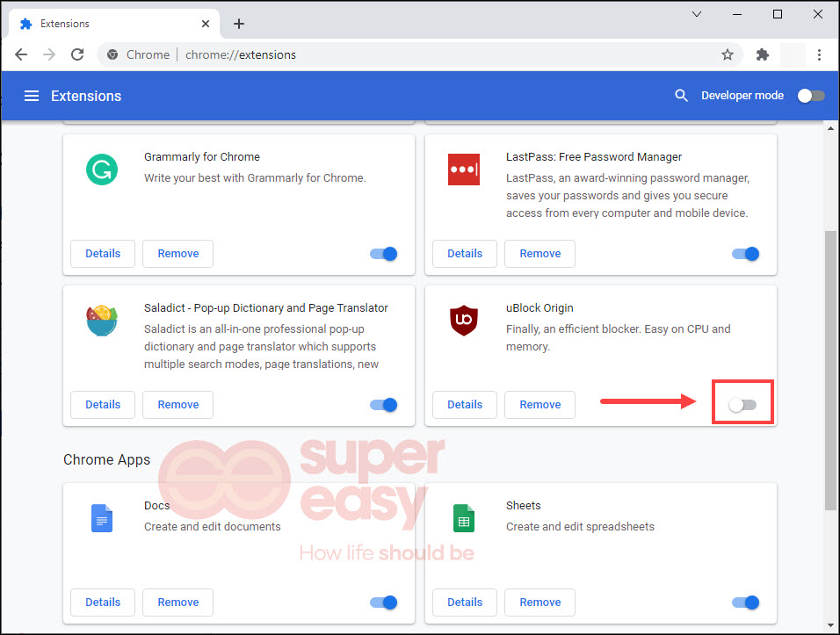Minimize the Chrome window
This screenshot has width=840, height=635.
coord(737,14)
